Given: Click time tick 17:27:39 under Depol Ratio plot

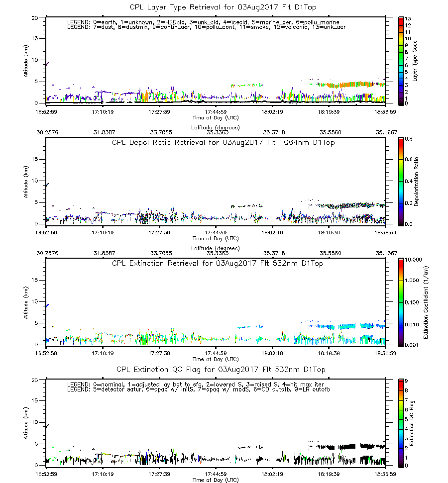Looking at the screenshot, I should [x=159, y=233].
